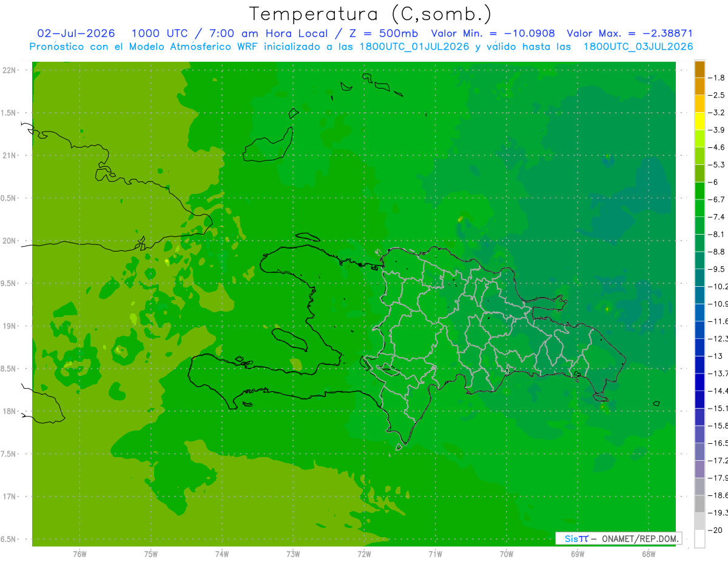
Task: Click the "76W" longitude label
Action: click(x=79, y=554)
